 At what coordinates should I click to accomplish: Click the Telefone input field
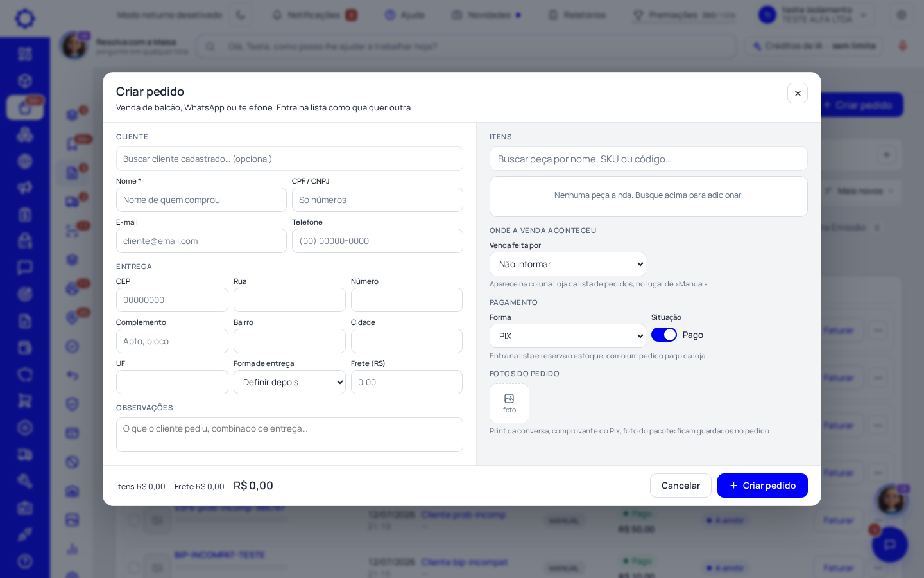pyautogui.click(x=377, y=241)
